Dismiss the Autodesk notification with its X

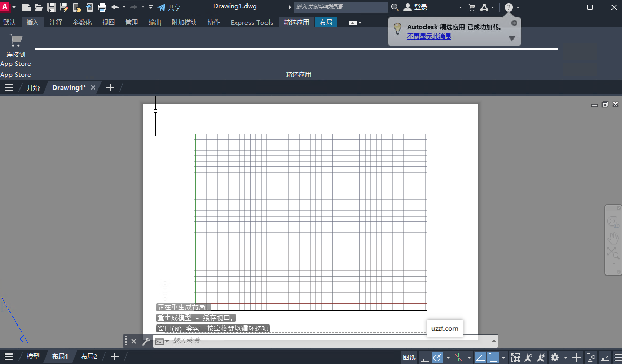click(514, 23)
